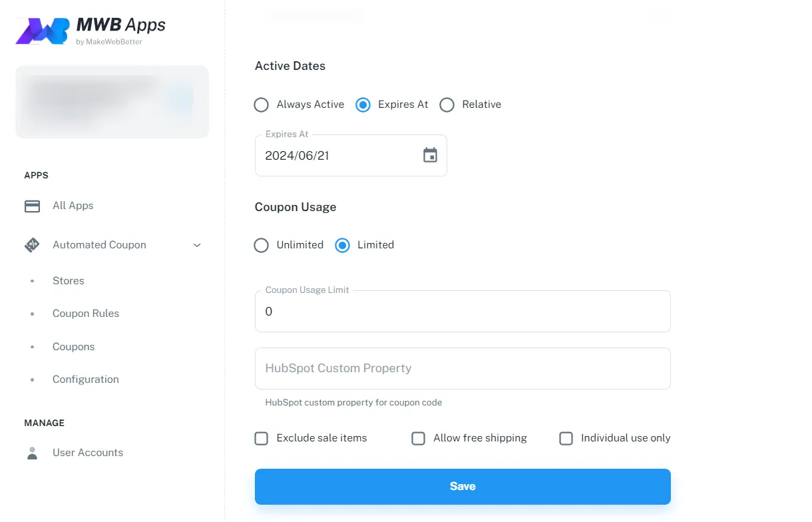Collapse the Automated Coupon menu chevron

(197, 245)
